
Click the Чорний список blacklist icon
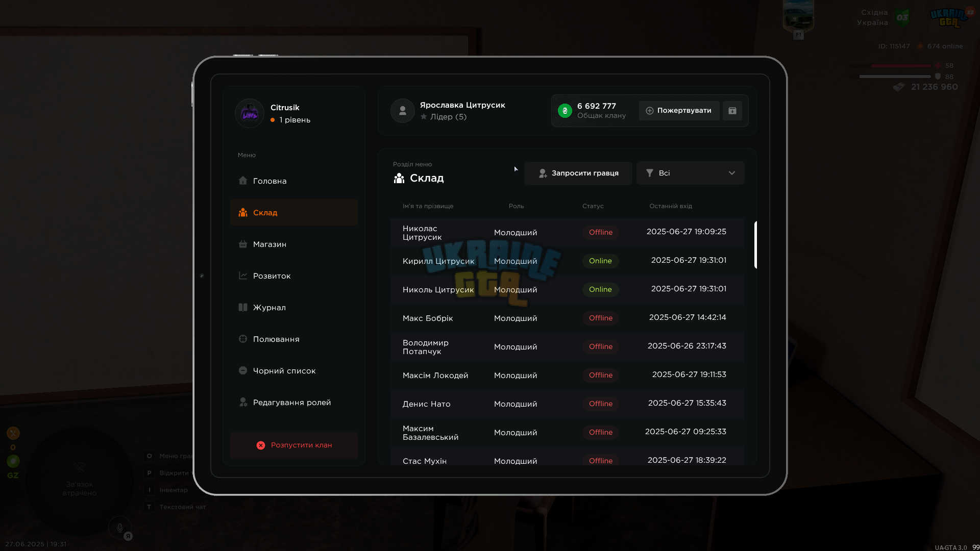click(243, 370)
